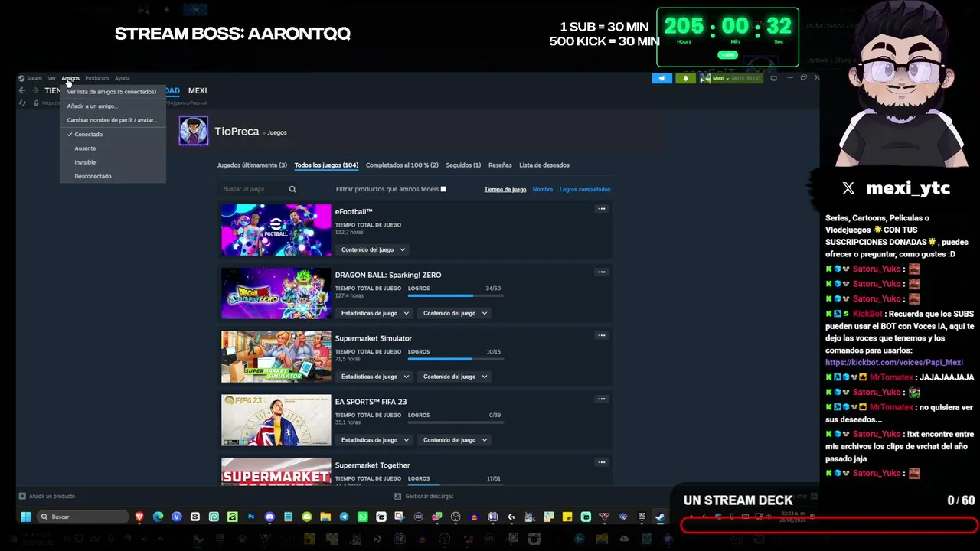Reload the Steam page
Image resolution: width=980 pixels, height=551 pixels.
pyautogui.click(x=22, y=103)
